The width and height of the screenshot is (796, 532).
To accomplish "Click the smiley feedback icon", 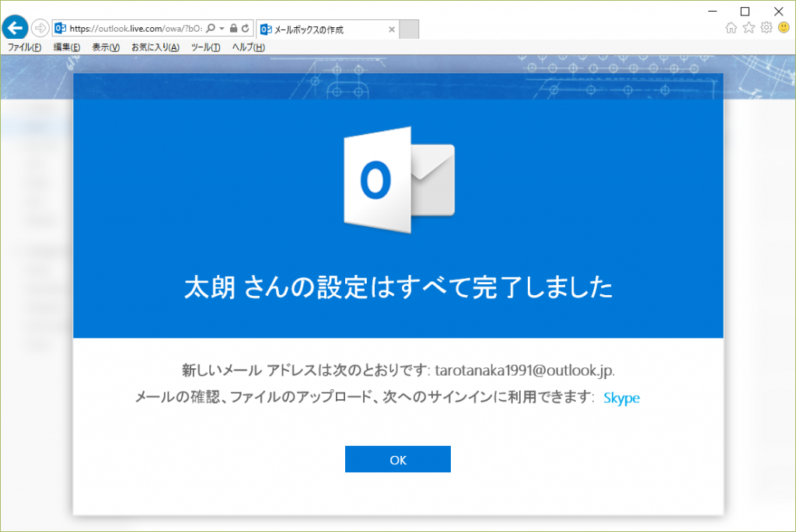I will (784, 28).
